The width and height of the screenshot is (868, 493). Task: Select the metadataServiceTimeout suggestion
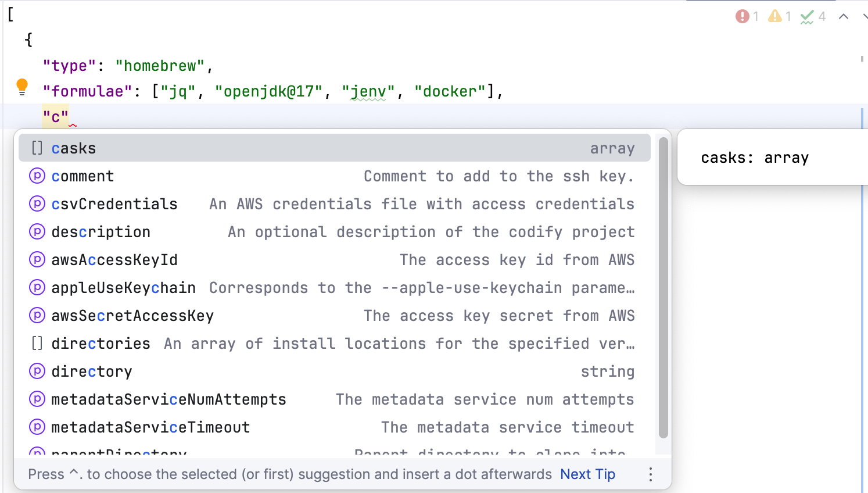150,427
